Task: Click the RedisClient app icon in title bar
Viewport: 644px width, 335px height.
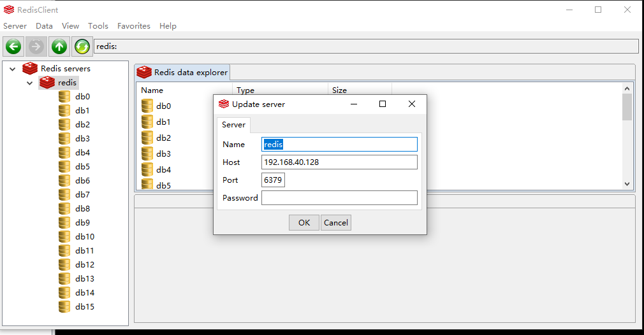Action: 9,10
